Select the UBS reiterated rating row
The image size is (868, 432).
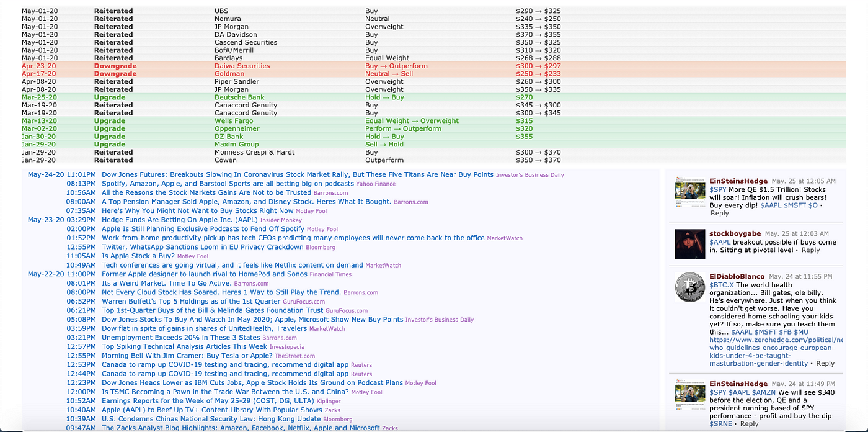434,11
